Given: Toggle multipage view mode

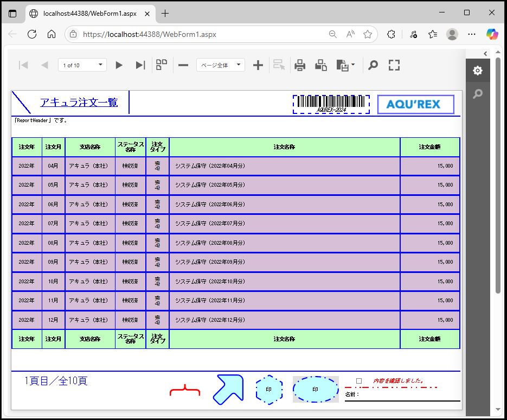Looking at the screenshot, I should click(162, 65).
